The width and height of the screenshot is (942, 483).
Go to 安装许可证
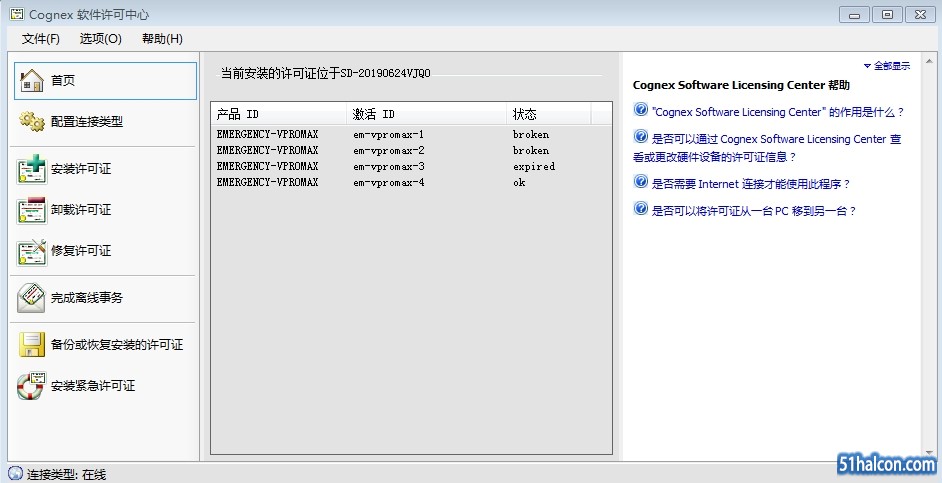click(x=81, y=169)
